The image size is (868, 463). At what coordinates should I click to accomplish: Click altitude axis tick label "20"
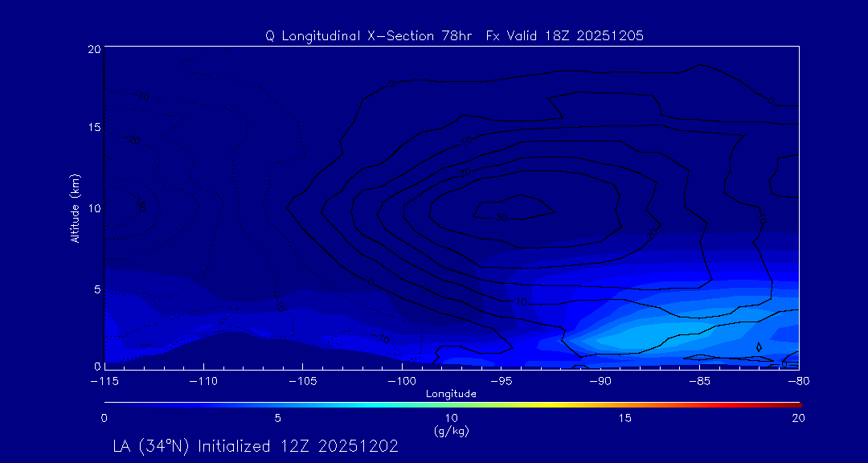[94, 49]
